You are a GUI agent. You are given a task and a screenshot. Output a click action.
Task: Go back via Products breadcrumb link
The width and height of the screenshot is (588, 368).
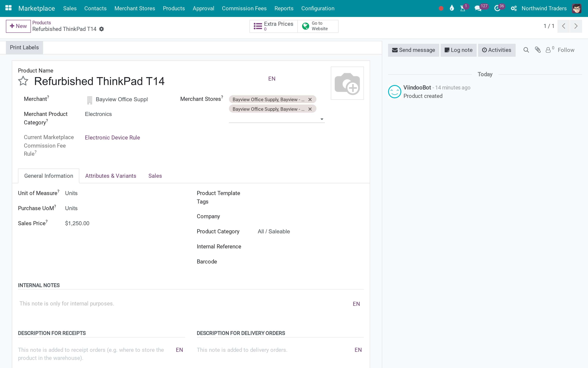[x=42, y=23]
